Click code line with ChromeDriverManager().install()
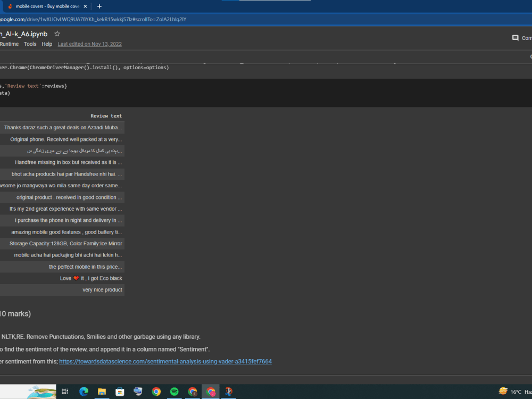The image size is (532, 399). [84, 68]
